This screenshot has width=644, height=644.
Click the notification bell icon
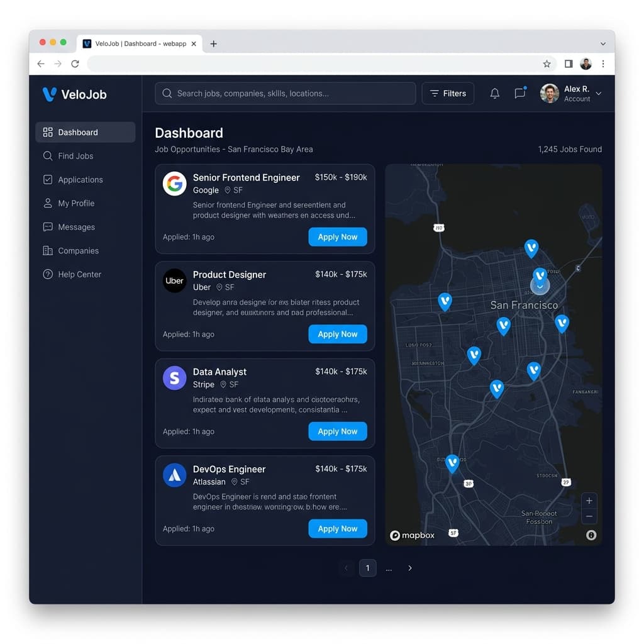pos(495,93)
